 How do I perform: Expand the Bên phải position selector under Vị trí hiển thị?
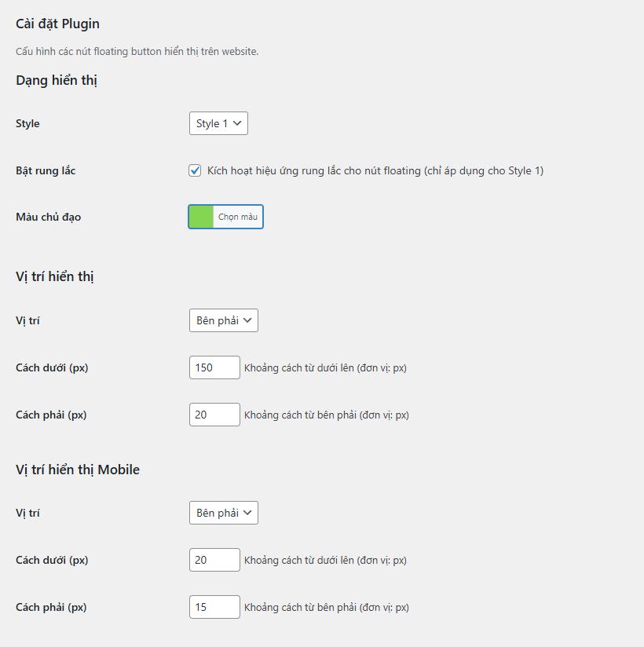tap(223, 320)
